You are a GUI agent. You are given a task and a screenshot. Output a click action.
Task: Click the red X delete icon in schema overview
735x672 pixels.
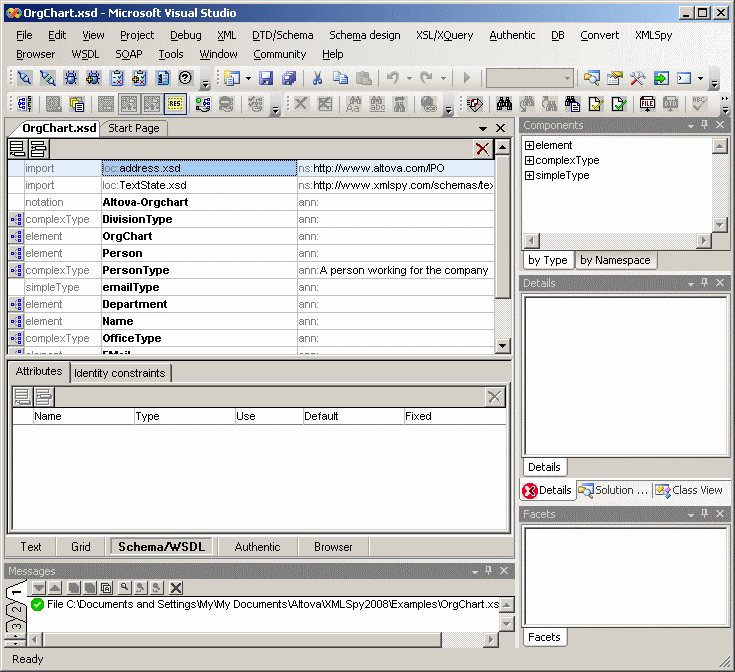pyautogui.click(x=483, y=149)
